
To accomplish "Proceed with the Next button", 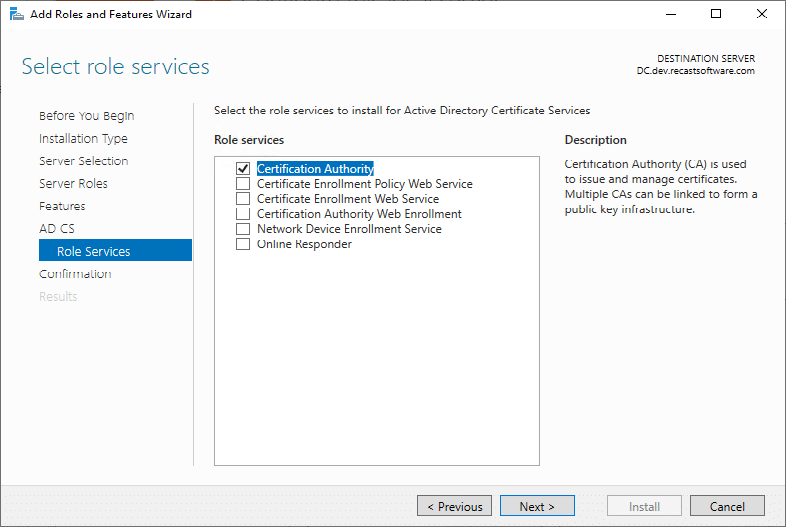I will [x=537, y=506].
